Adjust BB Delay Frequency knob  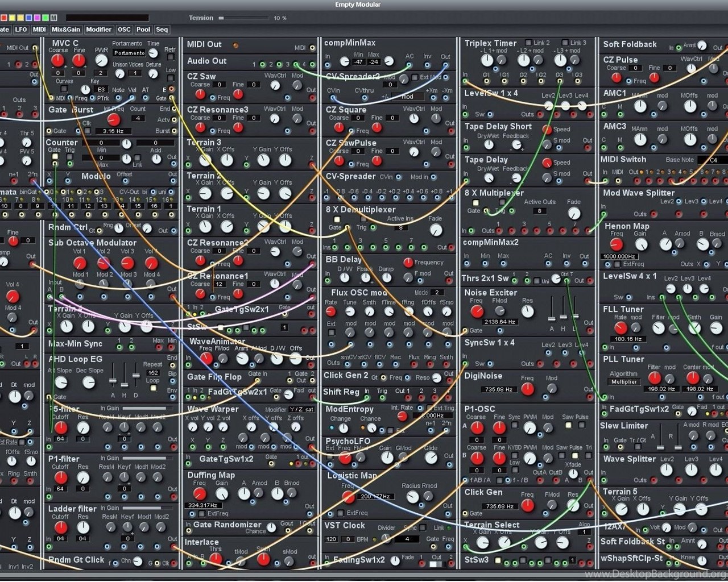click(x=408, y=262)
